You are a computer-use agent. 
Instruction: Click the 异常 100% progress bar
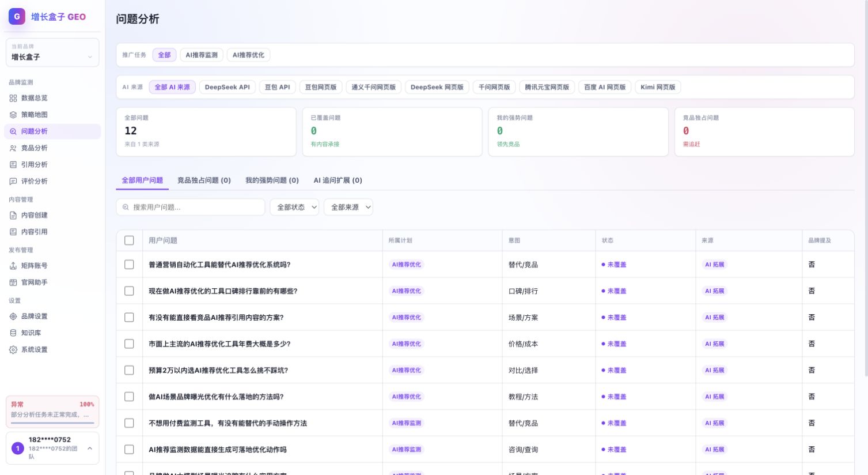(x=52, y=423)
